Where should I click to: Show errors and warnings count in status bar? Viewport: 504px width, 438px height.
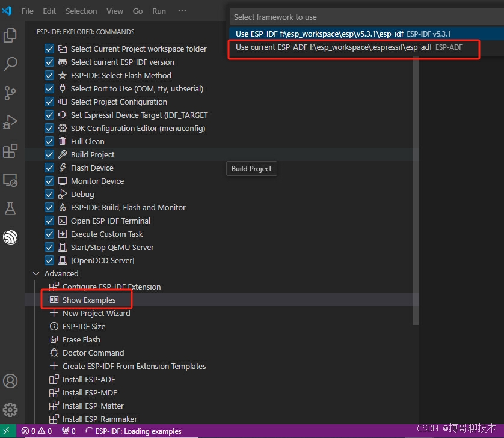point(36,431)
